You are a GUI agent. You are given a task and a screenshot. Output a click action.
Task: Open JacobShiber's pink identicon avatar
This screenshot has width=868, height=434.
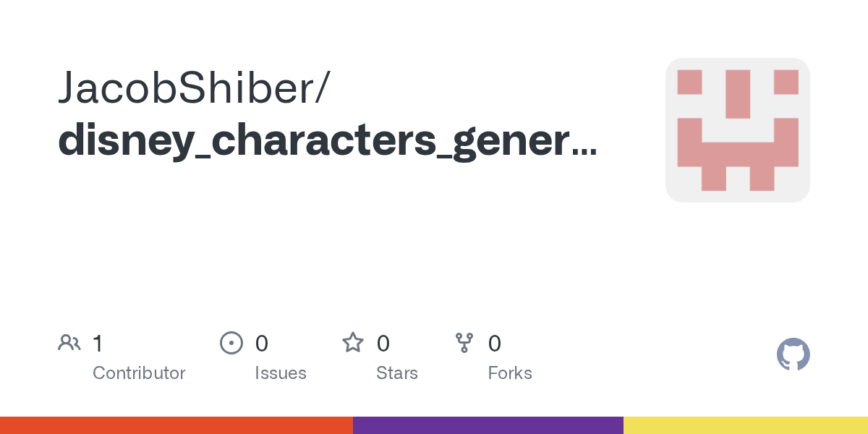[x=737, y=130]
